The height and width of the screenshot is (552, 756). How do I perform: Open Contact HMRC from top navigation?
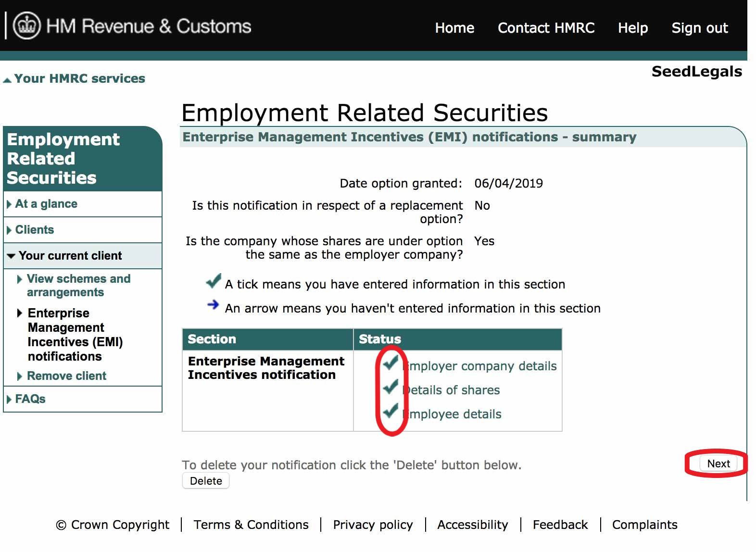546,28
